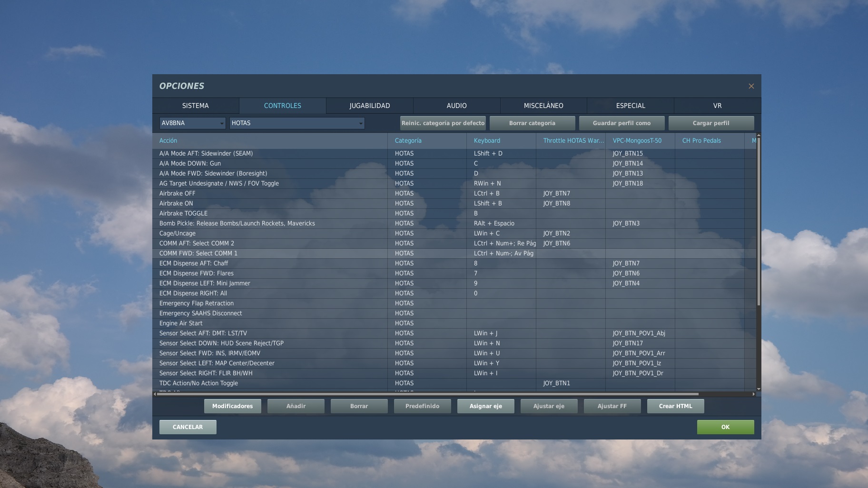Open the VR tab
This screenshot has width=868, height=488.
pyautogui.click(x=718, y=106)
